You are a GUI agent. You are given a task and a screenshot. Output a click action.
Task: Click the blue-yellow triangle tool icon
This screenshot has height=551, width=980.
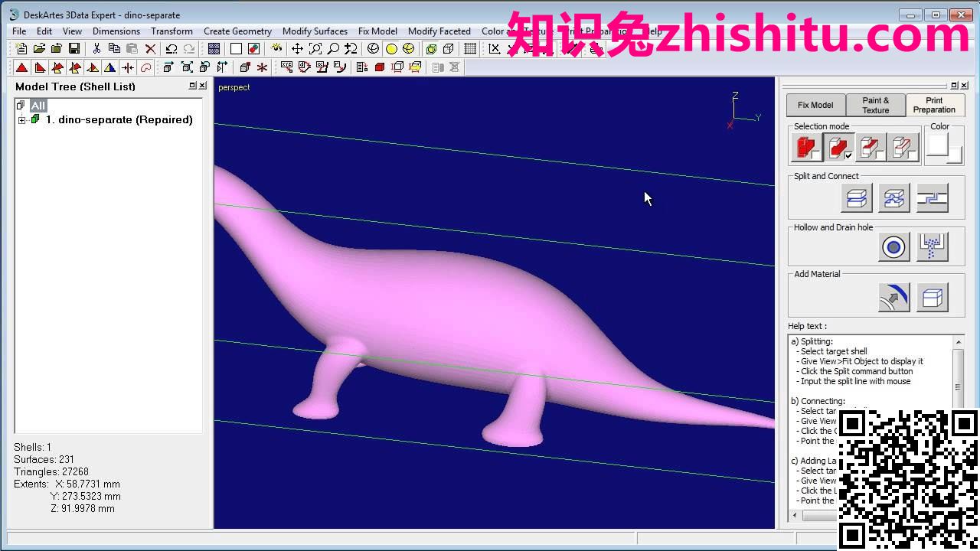(x=109, y=67)
